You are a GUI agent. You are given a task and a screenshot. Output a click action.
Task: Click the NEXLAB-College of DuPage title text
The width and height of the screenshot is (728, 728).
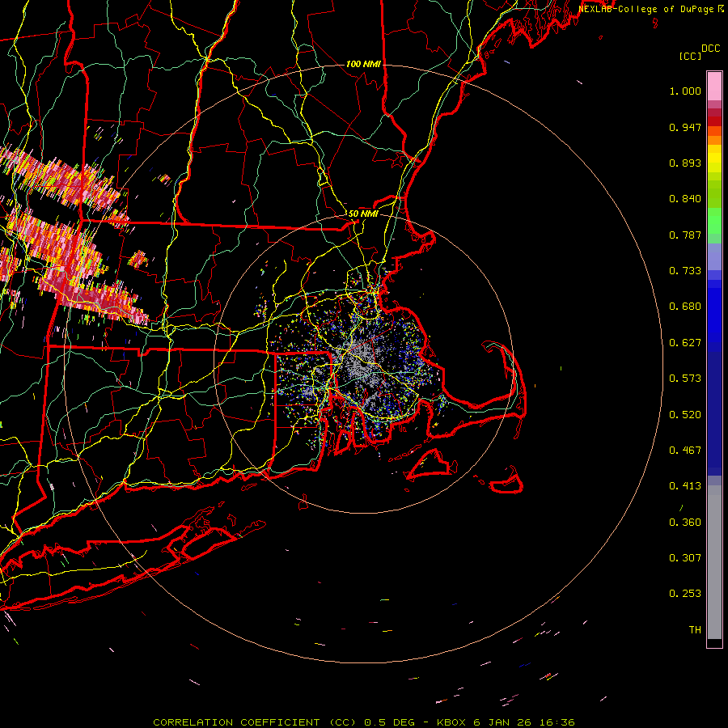[x=651, y=9]
